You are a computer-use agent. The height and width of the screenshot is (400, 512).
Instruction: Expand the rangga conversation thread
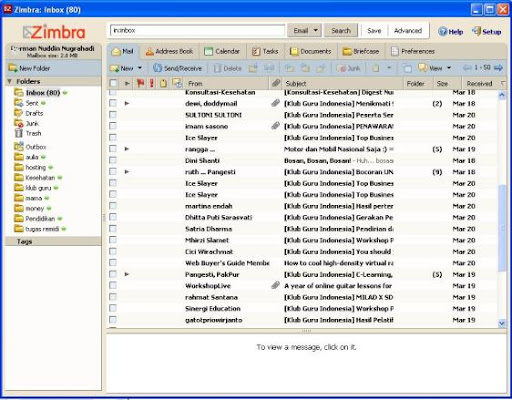click(127, 149)
